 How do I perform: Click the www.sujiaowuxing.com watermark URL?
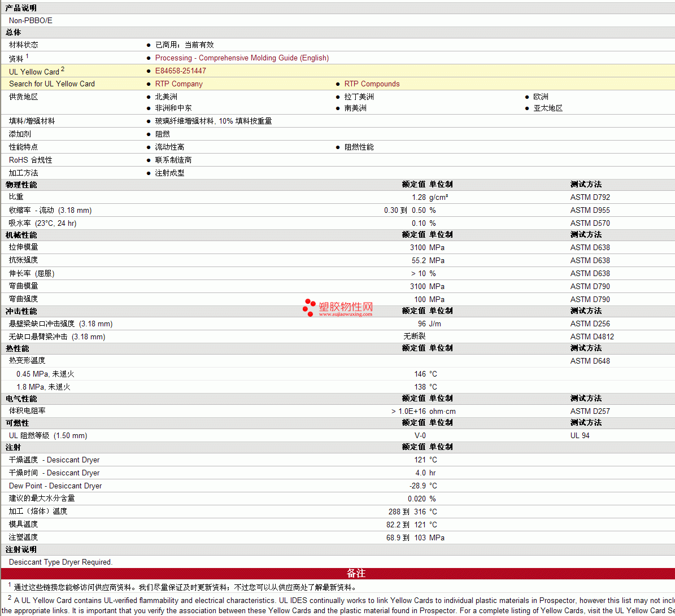pos(345,314)
